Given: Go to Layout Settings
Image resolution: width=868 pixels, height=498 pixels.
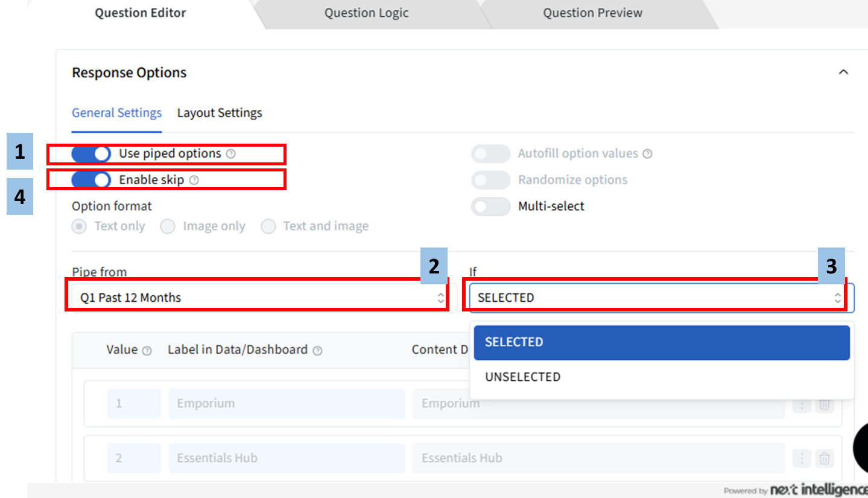Looking at the screenshot, I should point(220,113).
